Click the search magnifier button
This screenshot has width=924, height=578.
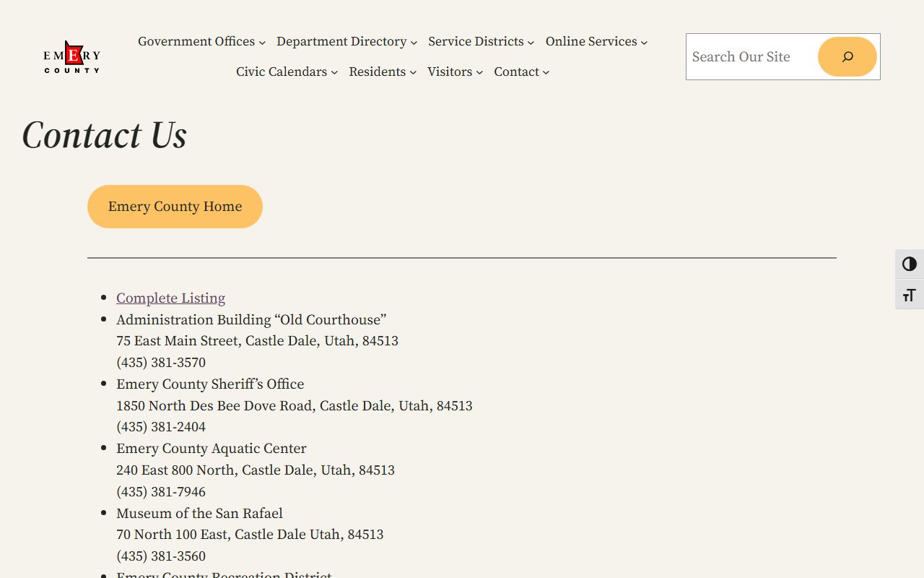point(847,57)
